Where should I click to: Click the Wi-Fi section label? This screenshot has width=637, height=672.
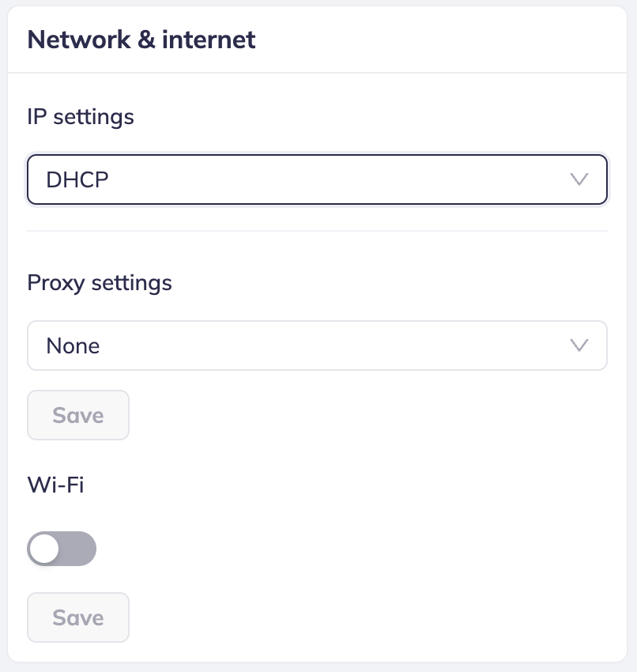coord(55,484)
